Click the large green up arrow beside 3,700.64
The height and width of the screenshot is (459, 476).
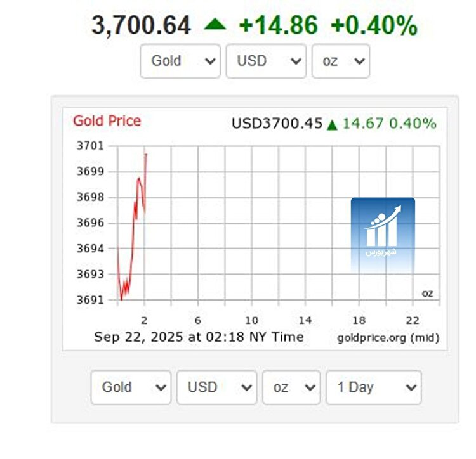[x=215, y=25]
